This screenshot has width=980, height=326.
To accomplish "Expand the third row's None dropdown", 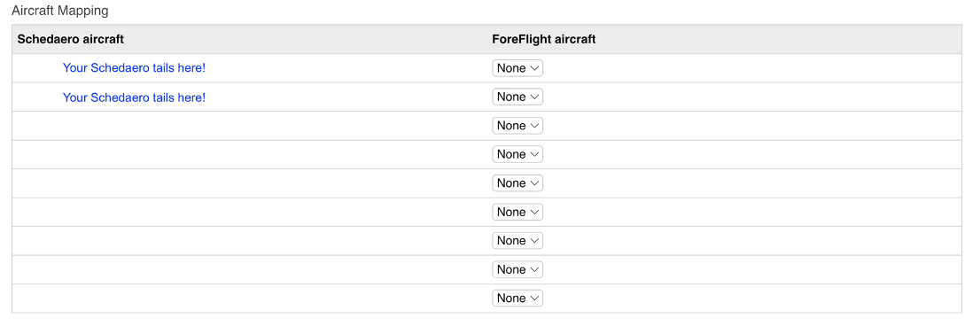I will click(x=517, y=126).
